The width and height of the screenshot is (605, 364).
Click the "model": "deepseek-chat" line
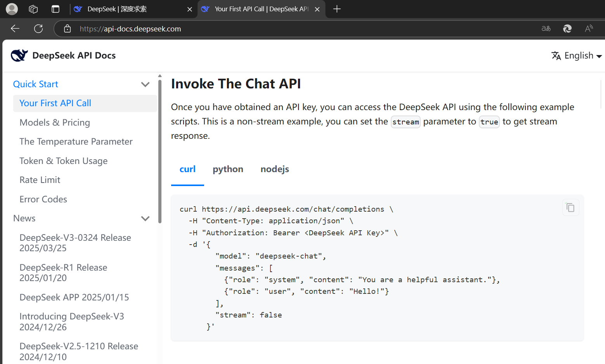[x=271, y=256]
